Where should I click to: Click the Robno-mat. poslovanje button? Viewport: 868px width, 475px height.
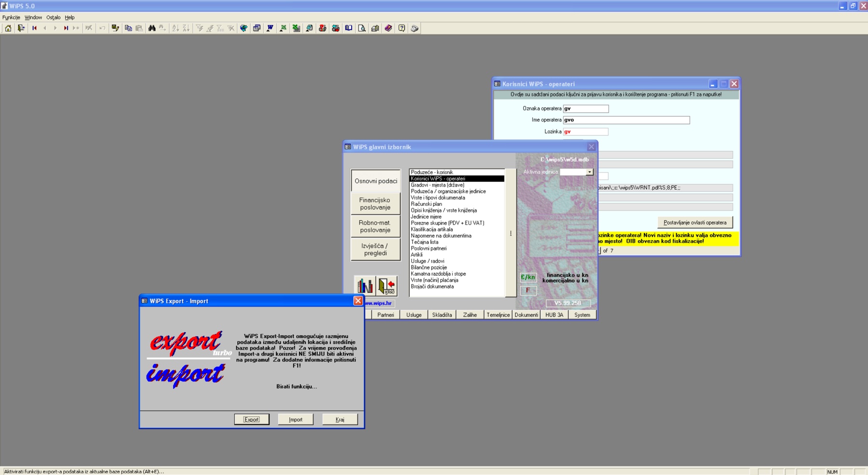pyautogui.click(x=376, y=226)
